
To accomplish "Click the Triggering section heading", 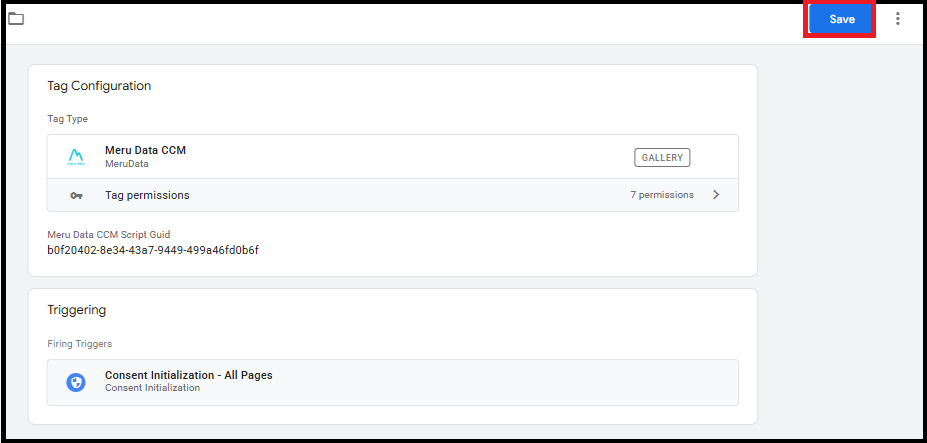I will click(76, 310).
